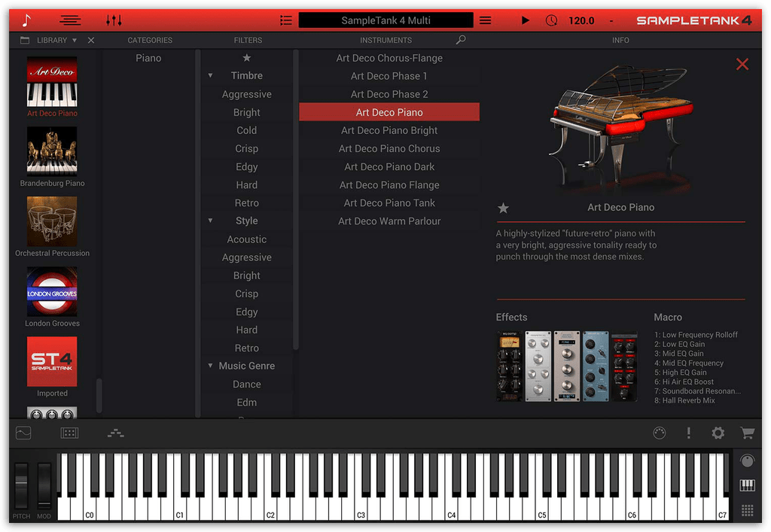This screenshot has height=532, width=771.
Task: Click the MOD wheel
Action: click(44, 485)
